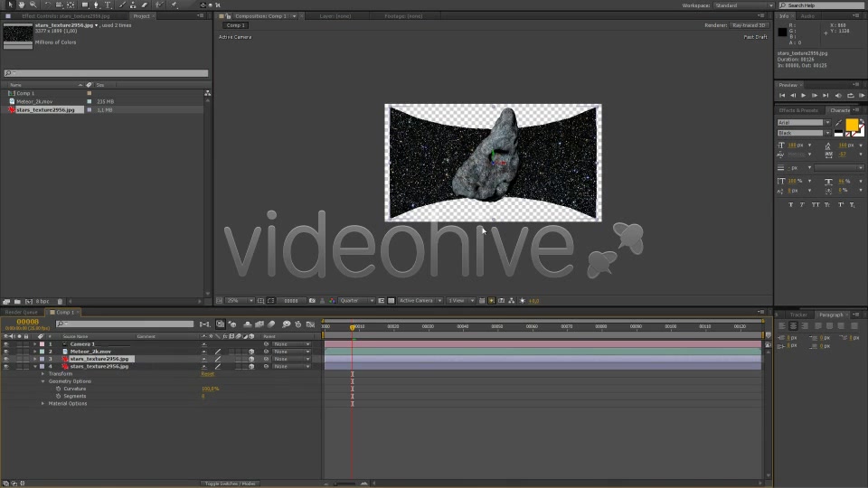868x488 pixels.
Task: Open the magnification ratio dropdown
Action: click(239, 300)
